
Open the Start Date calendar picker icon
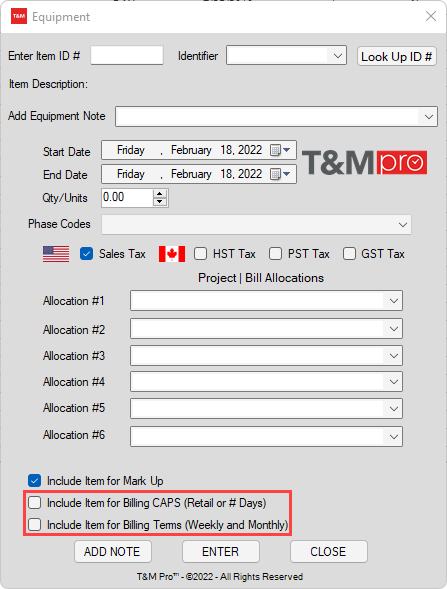coord(280,150)
